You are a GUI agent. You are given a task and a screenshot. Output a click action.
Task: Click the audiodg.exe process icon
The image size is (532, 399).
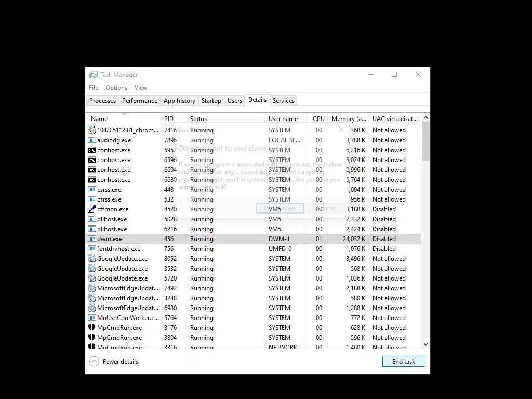click(x=91, y=140)
